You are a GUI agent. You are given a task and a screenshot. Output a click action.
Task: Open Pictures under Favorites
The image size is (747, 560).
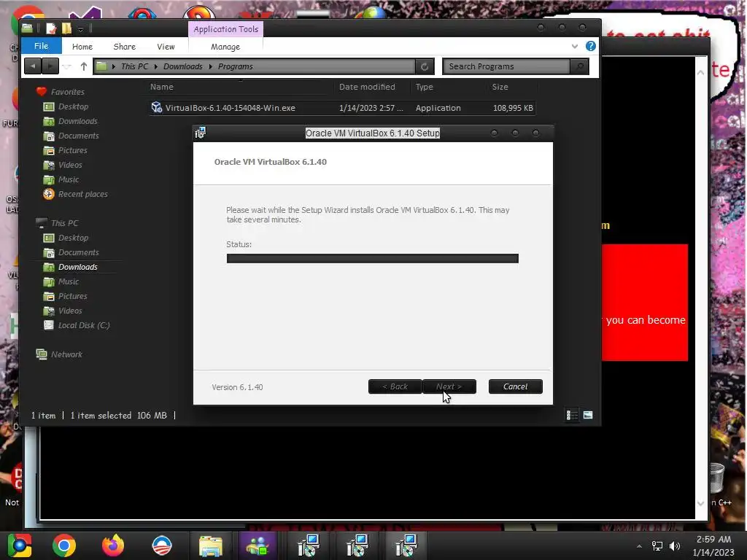click(72, 150)
